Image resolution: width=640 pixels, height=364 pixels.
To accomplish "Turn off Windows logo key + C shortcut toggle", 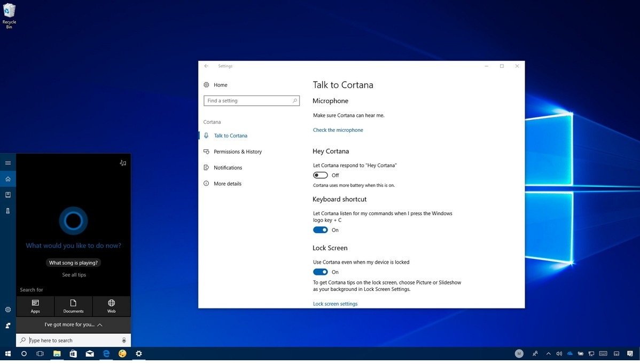I will (321, 230).
